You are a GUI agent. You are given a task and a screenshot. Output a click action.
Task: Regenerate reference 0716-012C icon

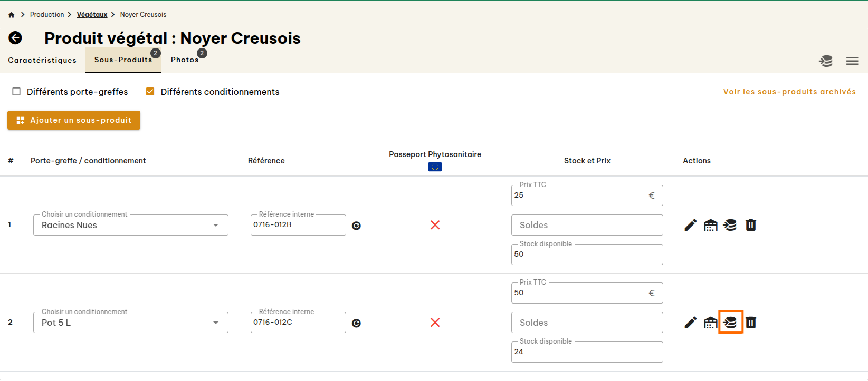click(x=357, y=323)
